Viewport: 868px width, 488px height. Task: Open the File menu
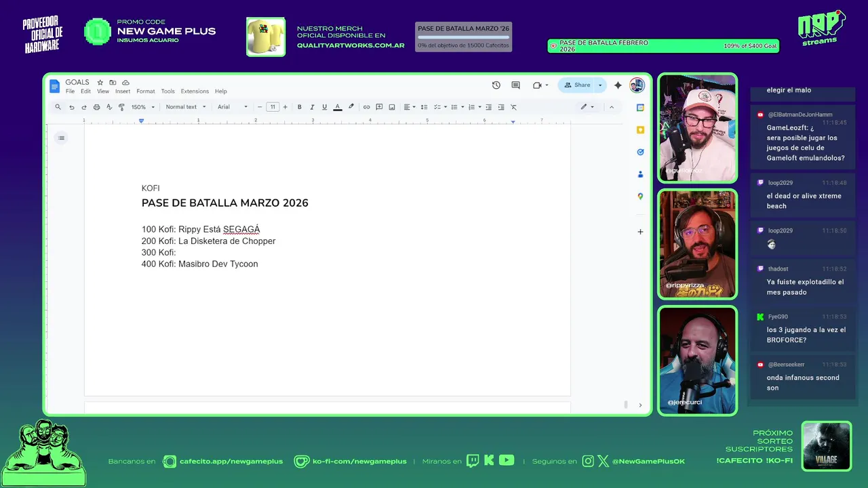(x=70, y=91)
